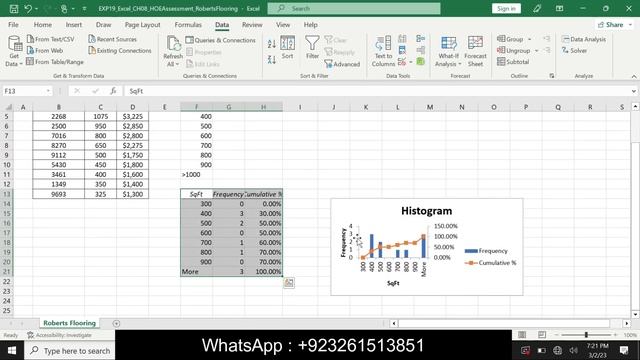Viewport: 640px width, 360px height.
Task: Add a new sheet with plus icon
Action: pyautogui.click(x=116, y=323)
